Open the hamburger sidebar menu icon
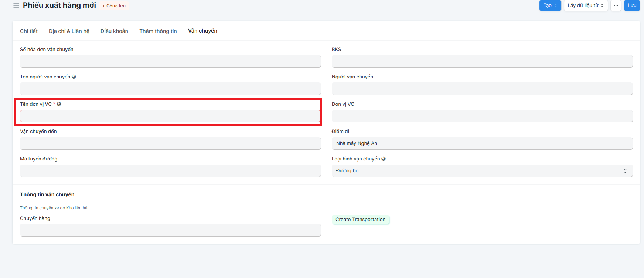This screenshot has width=644, height=278. (x=16, y=6)
